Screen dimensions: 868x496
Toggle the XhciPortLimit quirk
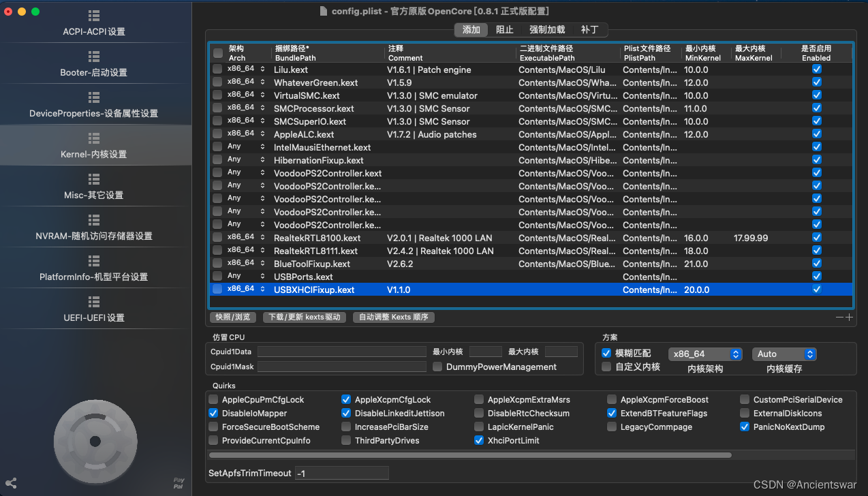479,441
